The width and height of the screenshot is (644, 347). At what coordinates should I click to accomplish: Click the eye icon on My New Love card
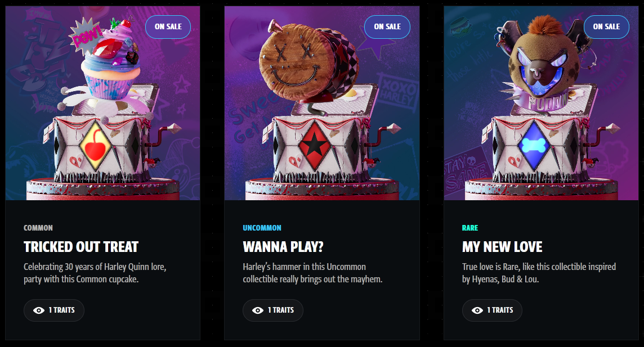pos(477,310)
